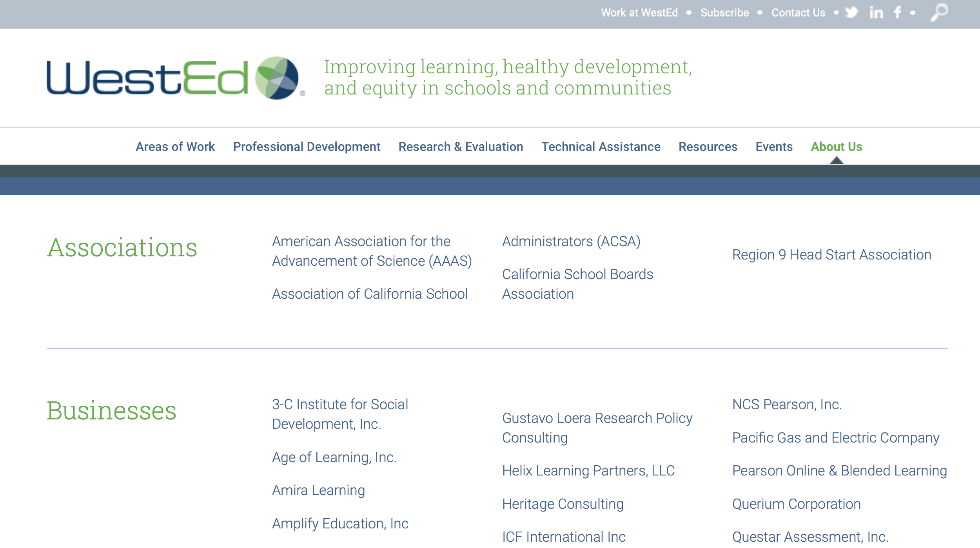Open the Resources menu item
The height and width of the screenshot is (548, 980).
[708, 147]
